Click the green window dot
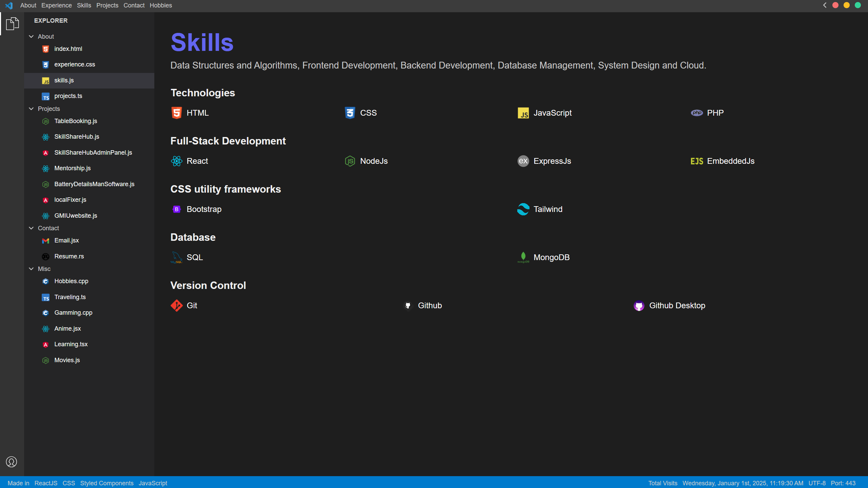This screenshot has height=488, width=868. tap(858, 5)
